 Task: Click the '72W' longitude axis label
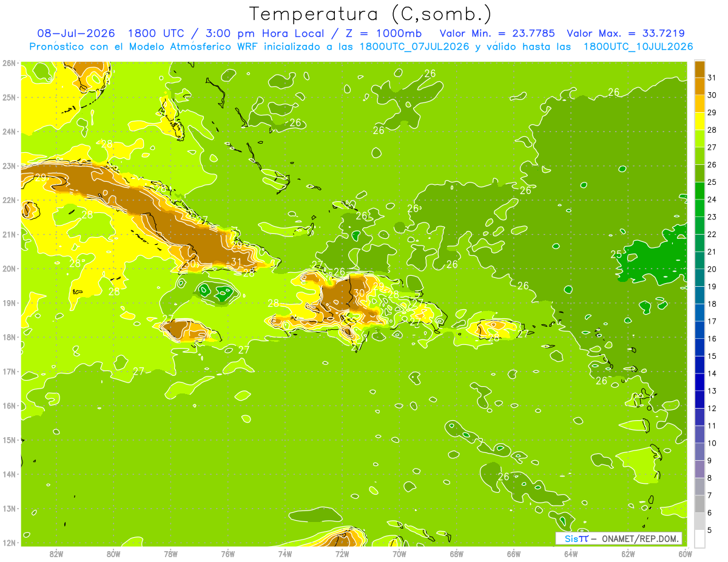[342, 554]
